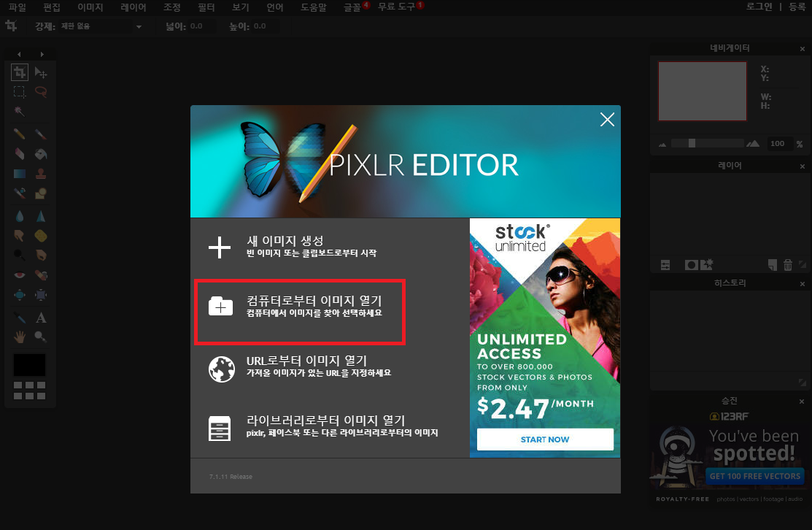Activate the Magic Wand tool

point(20,112)
